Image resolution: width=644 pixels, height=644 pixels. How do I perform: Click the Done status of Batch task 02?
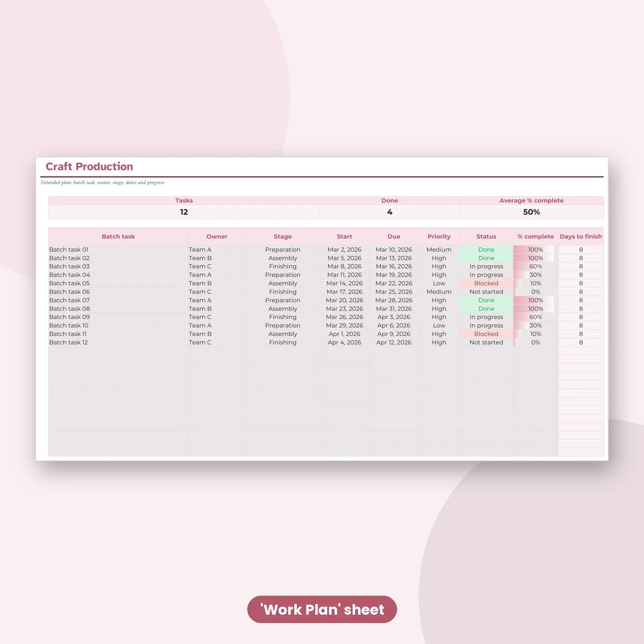tap(486, 258)
